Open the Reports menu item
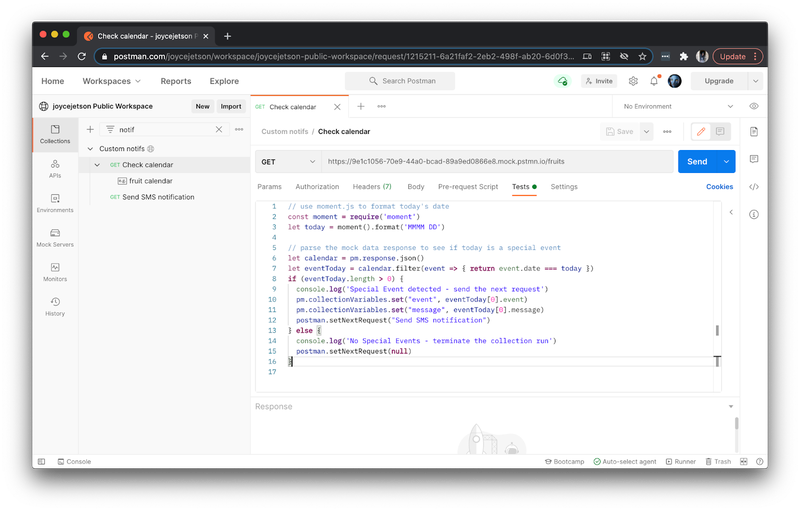 coord(176,81)
